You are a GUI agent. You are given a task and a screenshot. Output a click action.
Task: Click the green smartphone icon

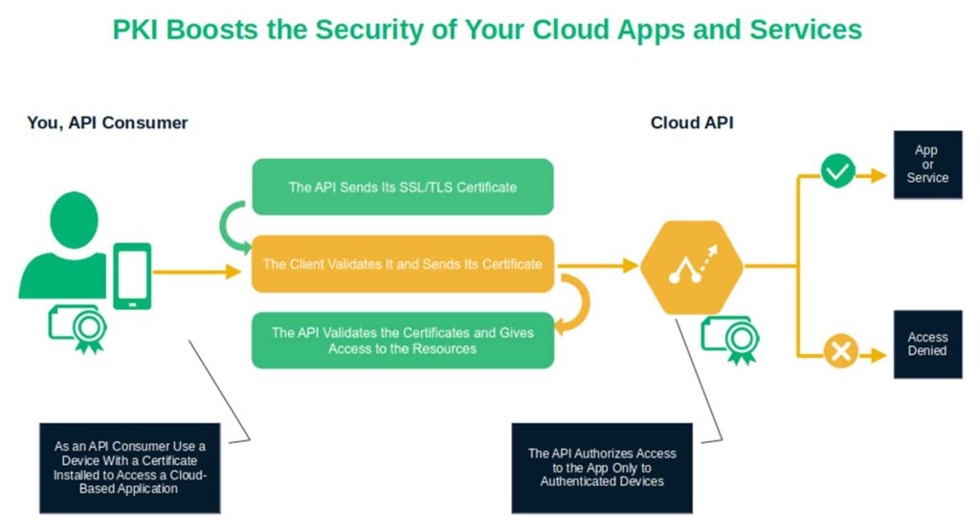(x=132, y=276)
